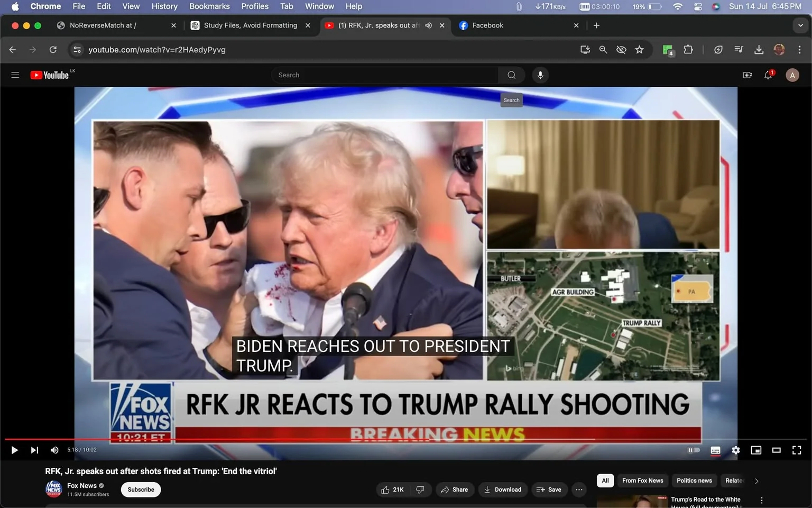This screenshot has width=812, height=508.
Task: Open the Chrome extensions puzzle icon
Action: click(x=688, y=50)
